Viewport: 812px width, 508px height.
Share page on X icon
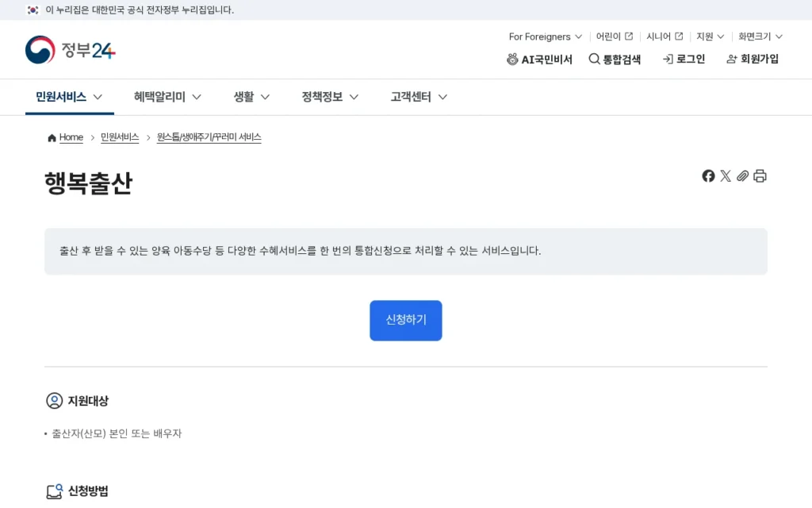click(x=725, y=176)
